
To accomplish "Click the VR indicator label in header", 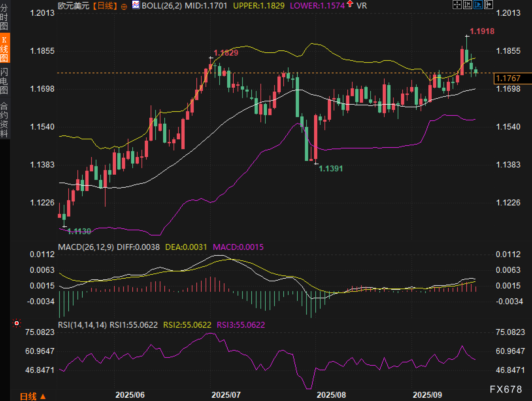I will [361, 6].
